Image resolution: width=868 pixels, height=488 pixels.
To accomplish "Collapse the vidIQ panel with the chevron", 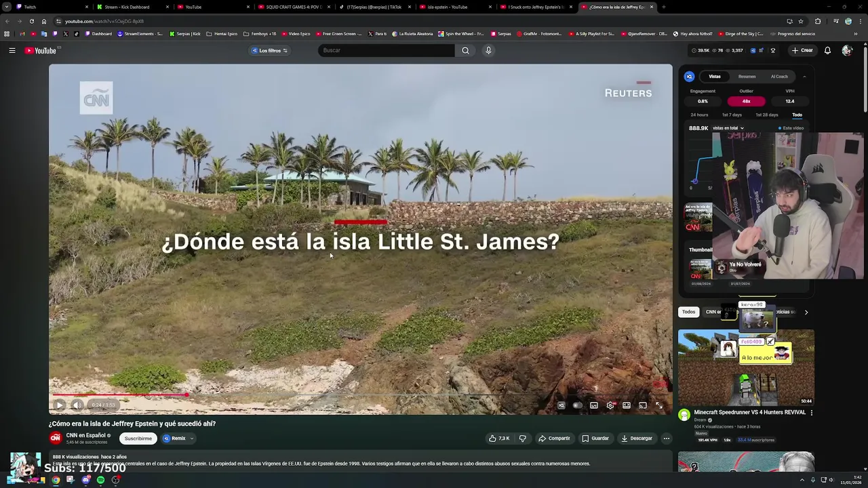I will click(x=804, y=77).
